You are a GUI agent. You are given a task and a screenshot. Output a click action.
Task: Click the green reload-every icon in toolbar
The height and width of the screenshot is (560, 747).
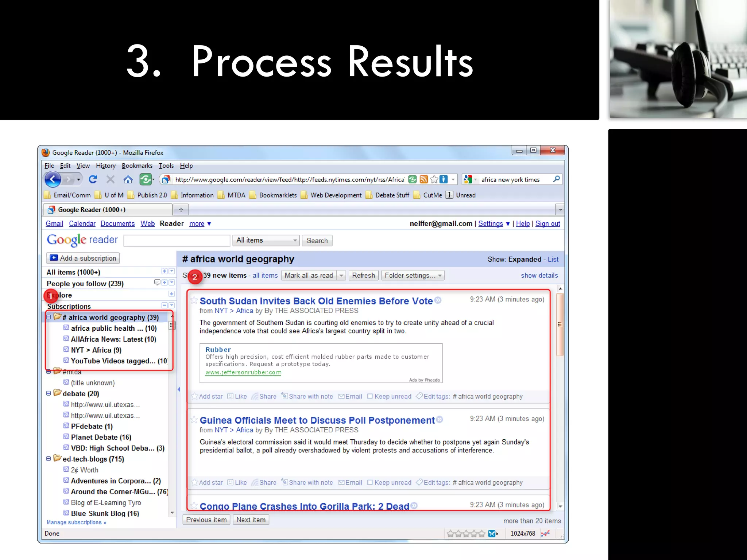tap(146, 179)
